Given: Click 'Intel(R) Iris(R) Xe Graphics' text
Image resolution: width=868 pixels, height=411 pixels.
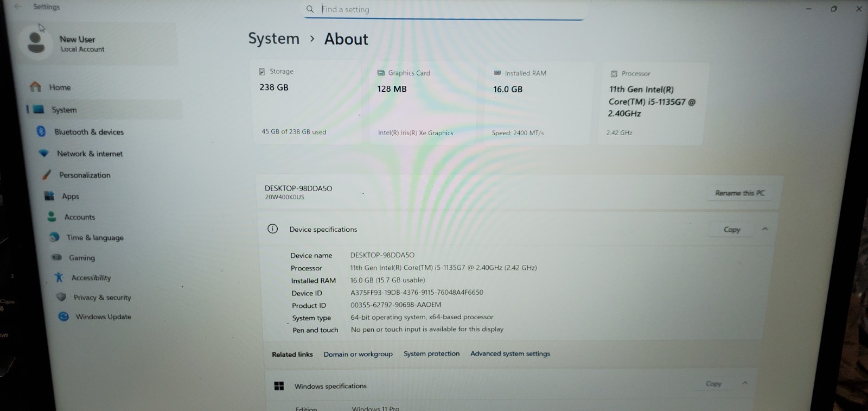Looking at the screenshot, I should [416, 133].
